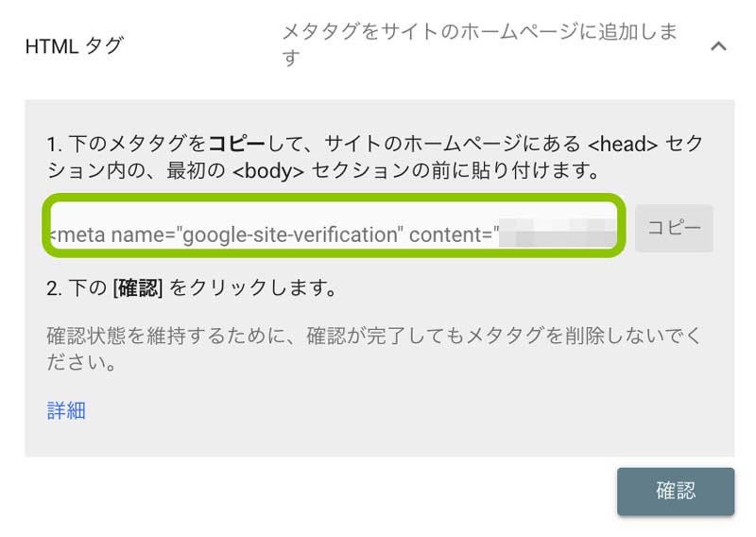Click the bold [確認] text in step 2
Viewport: 756px width, 537px height.
pos(137,288)
